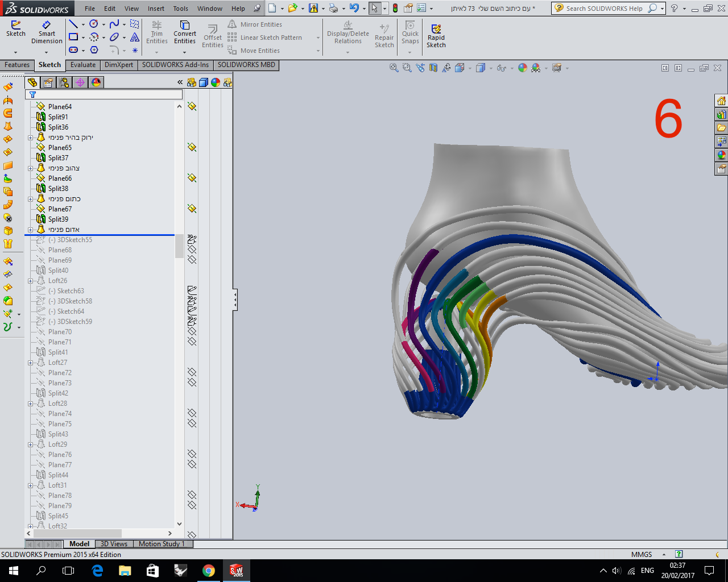This screenshot has height=582, width=728.
Task: Click the Repair Sketch tool
Action: 384,36
